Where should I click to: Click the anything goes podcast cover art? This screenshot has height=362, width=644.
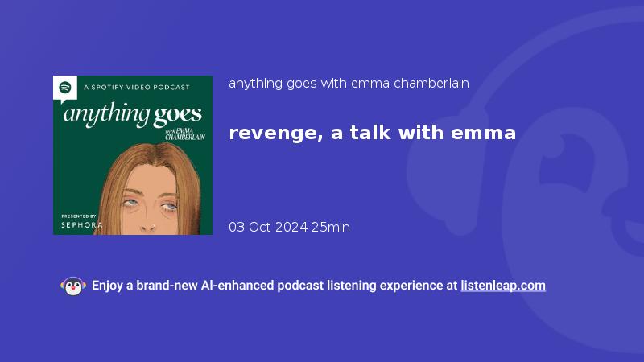click(133, 155)
